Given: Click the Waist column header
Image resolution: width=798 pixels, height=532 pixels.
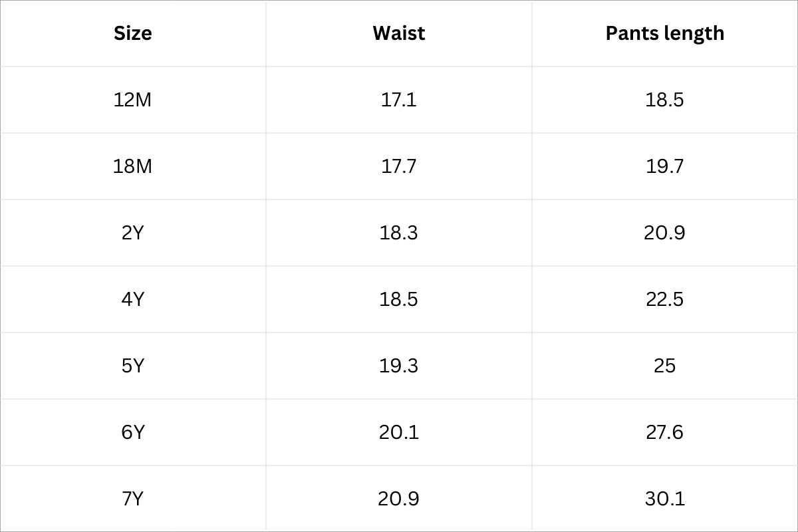Looking at the screenshot, I should coord(399,33).
